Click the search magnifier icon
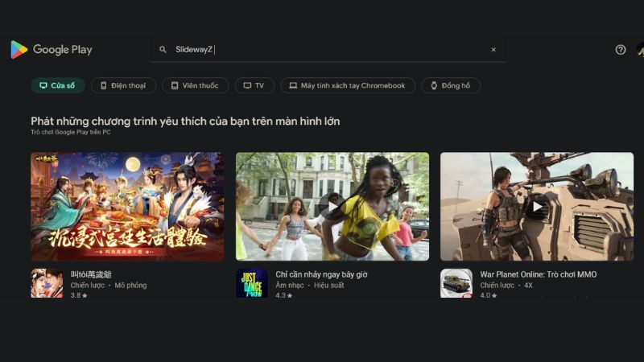The width and height of the screenshot is (644, 362). pyautogui.click(x=163, y=49)
